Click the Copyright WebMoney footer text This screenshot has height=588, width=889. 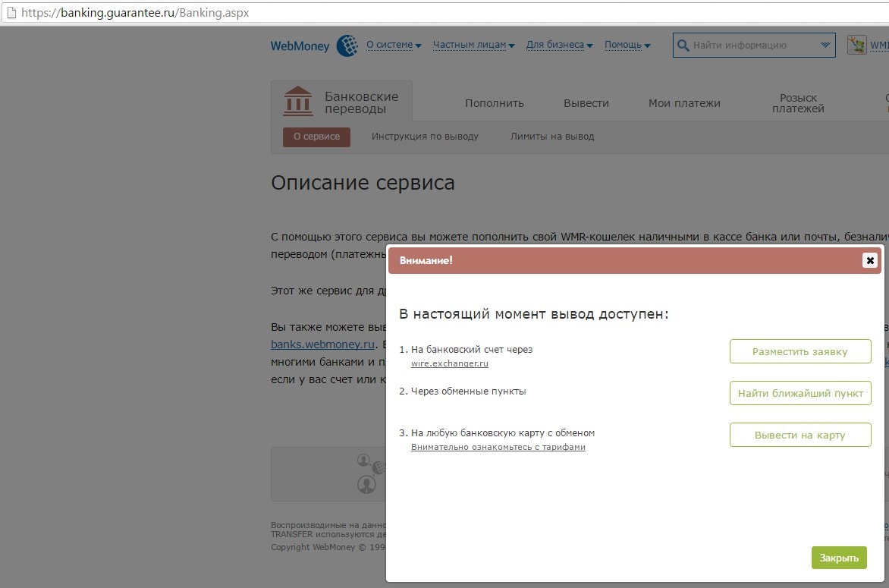pyautogui.click(x=328, y=547)
